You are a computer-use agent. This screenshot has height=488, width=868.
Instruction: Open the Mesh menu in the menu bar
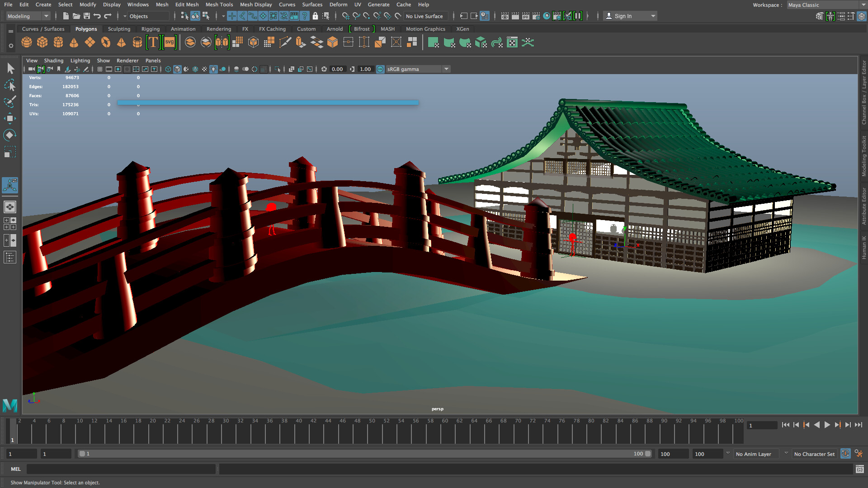pos(162,5)
